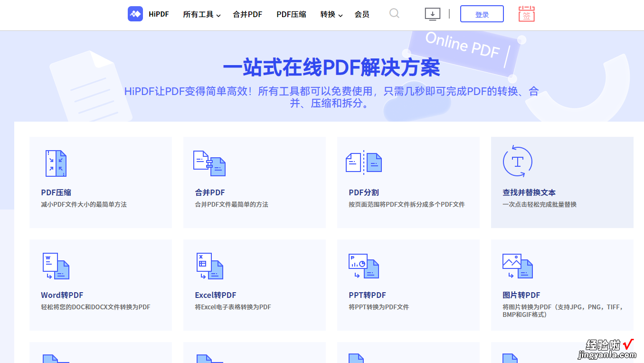Click the HiPDF brand name text
This screenshot has height=363, width=644.
159,14
